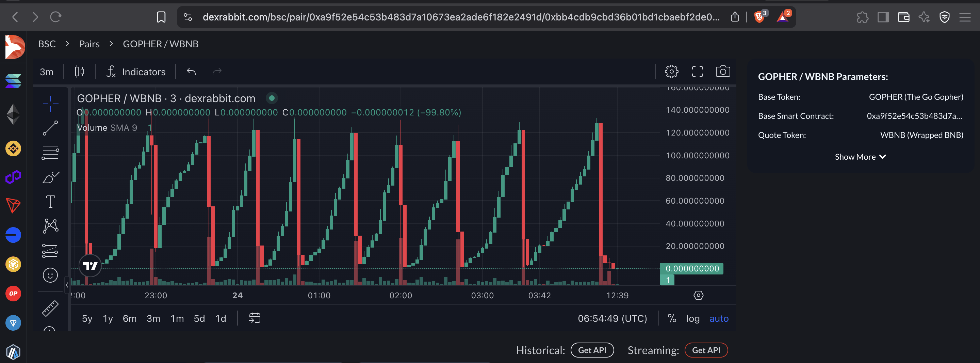Click the TradingView logo on chart
980x363 pixels.
(90, 266)
